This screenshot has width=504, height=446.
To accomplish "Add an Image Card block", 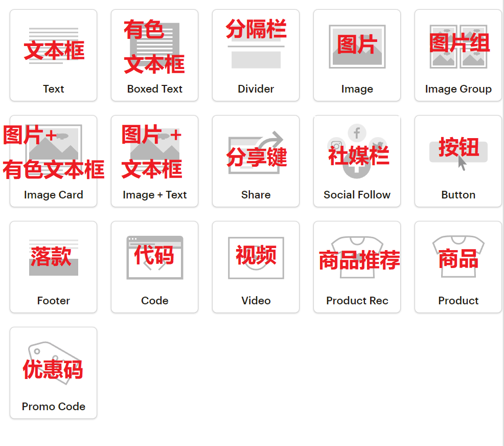I will pyautogui.click(x=53, y=160).
